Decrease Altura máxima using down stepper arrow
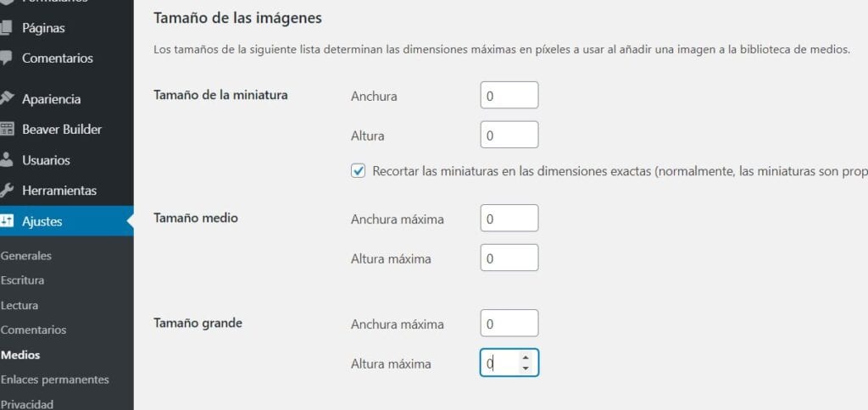Screen dimensions: 868x410 (x=526, y=368)
